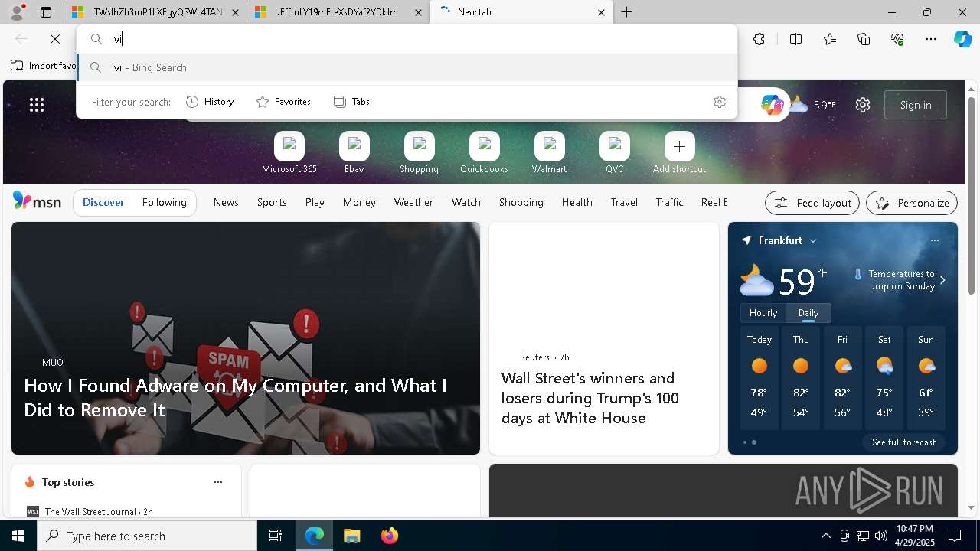Open the tab actions menu icon

[46, 12]
